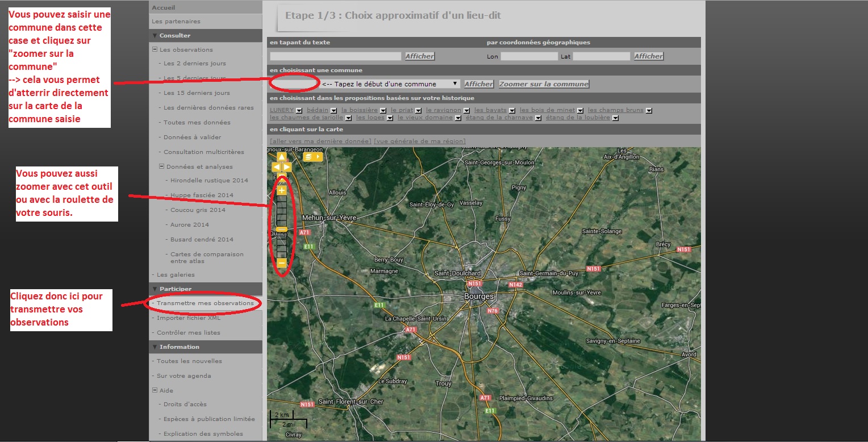Click the lower part of zoom bar
This screenshot has height=442, width=868.
pyautogui.click(x=282, y=245)
